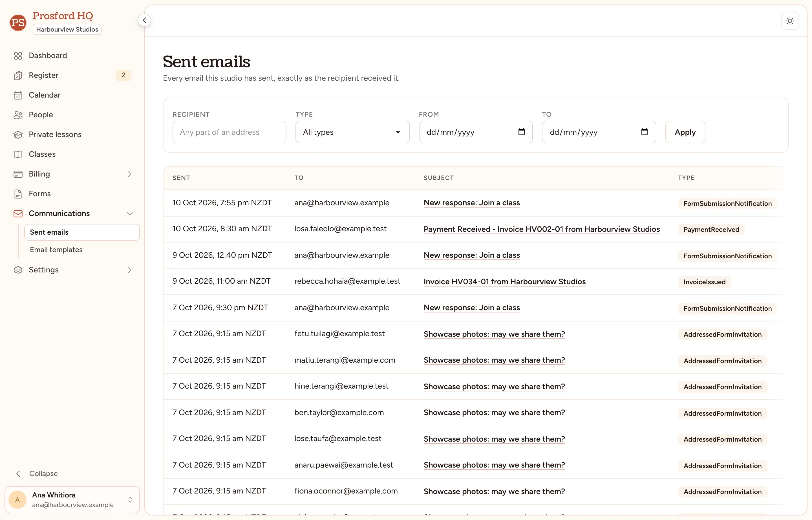The height and width of the screenshot is (520, 812).
Task: Open Showcase photos email to hine.terangi
Action: 494,387
